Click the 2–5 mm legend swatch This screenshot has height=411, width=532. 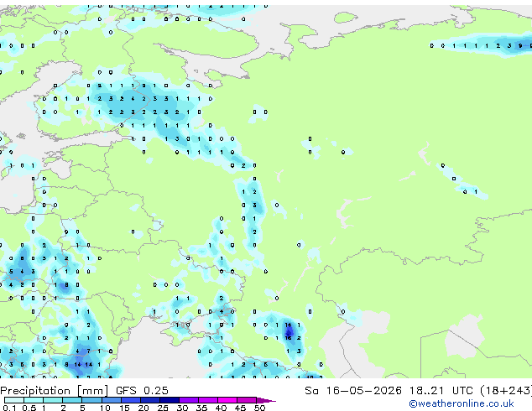pos(72,400)
